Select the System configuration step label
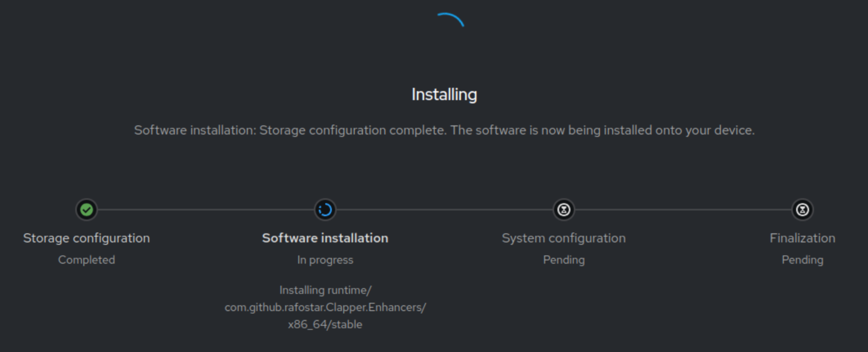Viewport: 868px width, 352px height. coord(563,238)
